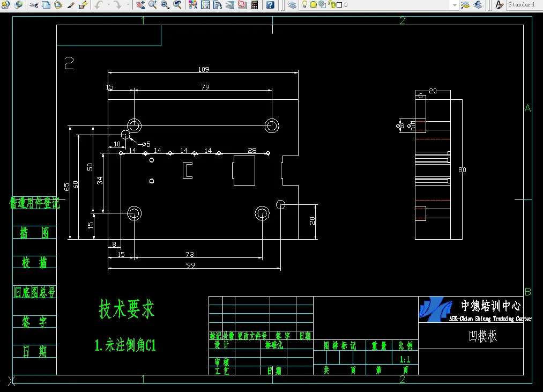Click the 65 vertical dimension text
543x392 pixels.
click(x=67, y=187)
